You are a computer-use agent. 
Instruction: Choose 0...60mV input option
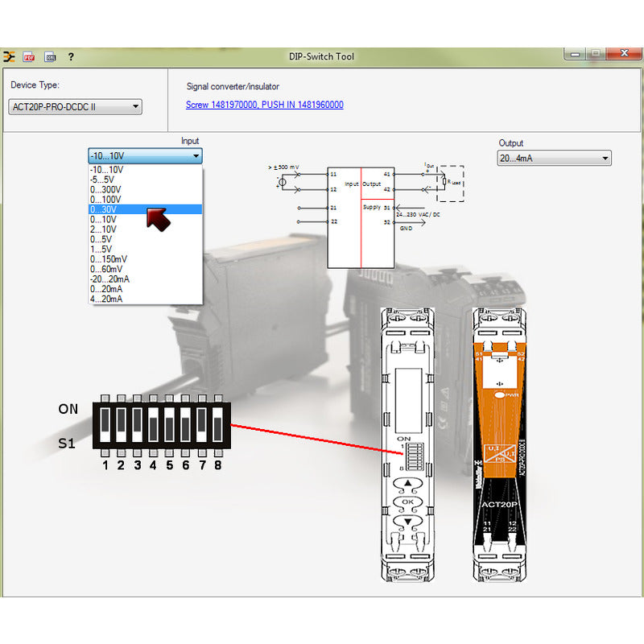(146, 269)
